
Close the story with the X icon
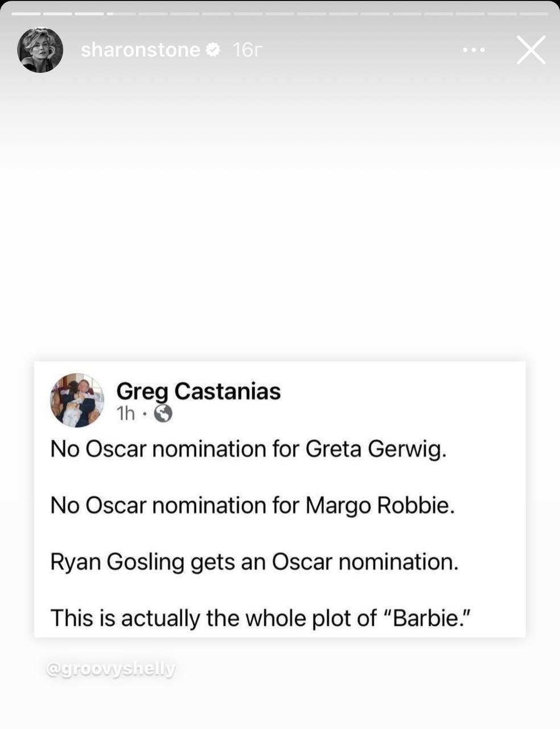click(531, 50)
